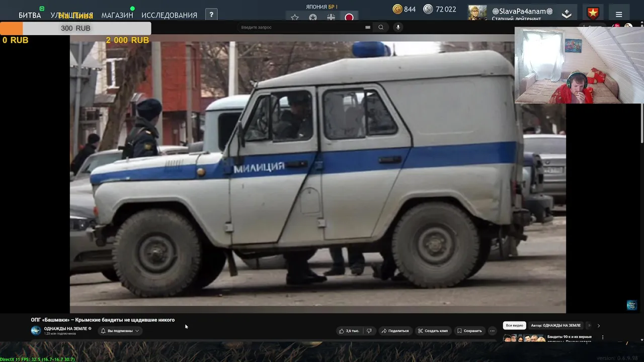This screenshot has height=362, width=644.
Task: Click the question mark help button
Action: tap(211, 15)
